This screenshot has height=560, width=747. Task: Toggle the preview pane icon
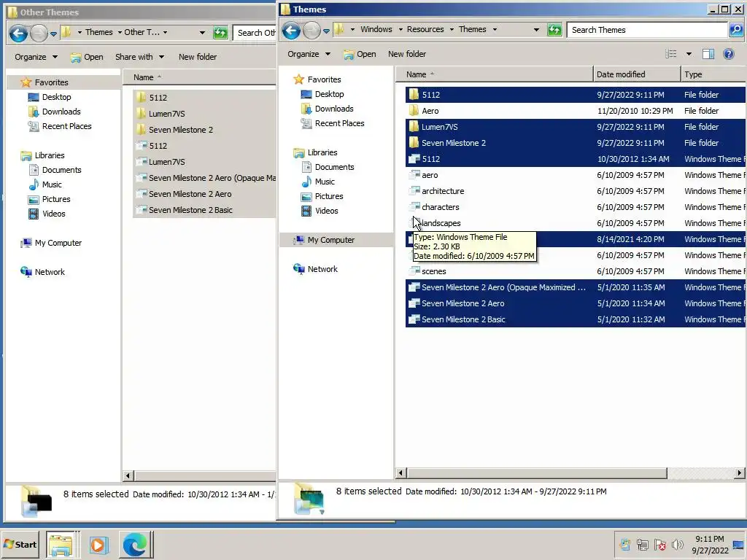[x=708, y=54]
